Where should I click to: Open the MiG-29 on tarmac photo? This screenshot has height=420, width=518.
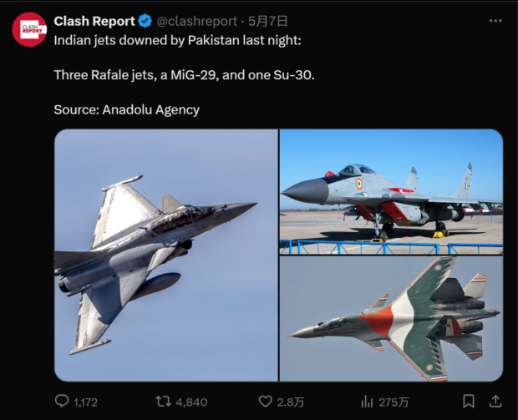point(391,191)
